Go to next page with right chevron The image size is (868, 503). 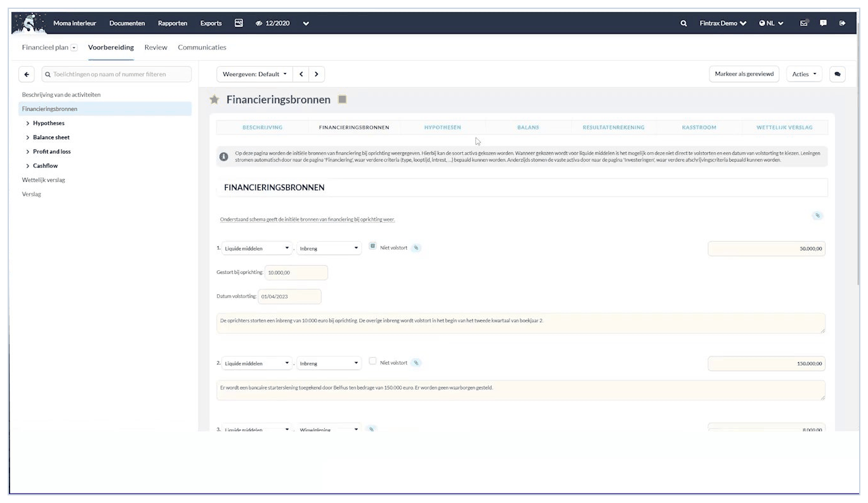tap(317, 74)
